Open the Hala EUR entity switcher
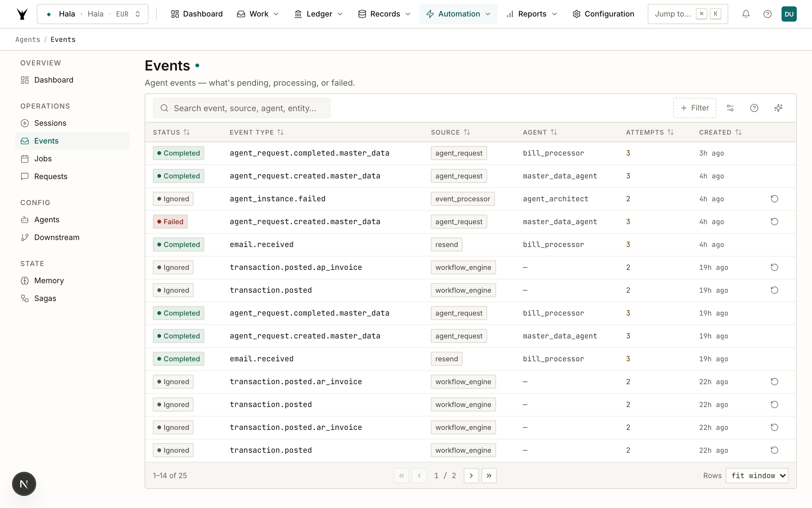 coord(93,14)
